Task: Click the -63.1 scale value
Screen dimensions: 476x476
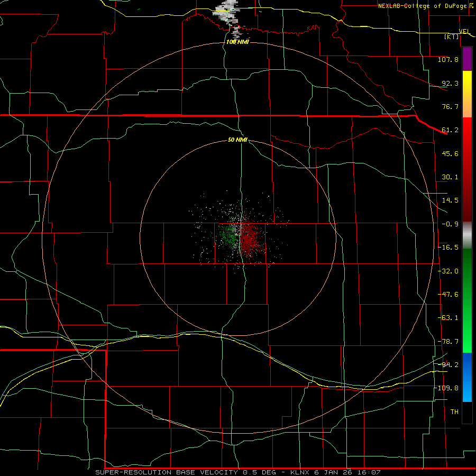Action: (x=448, y=318)
